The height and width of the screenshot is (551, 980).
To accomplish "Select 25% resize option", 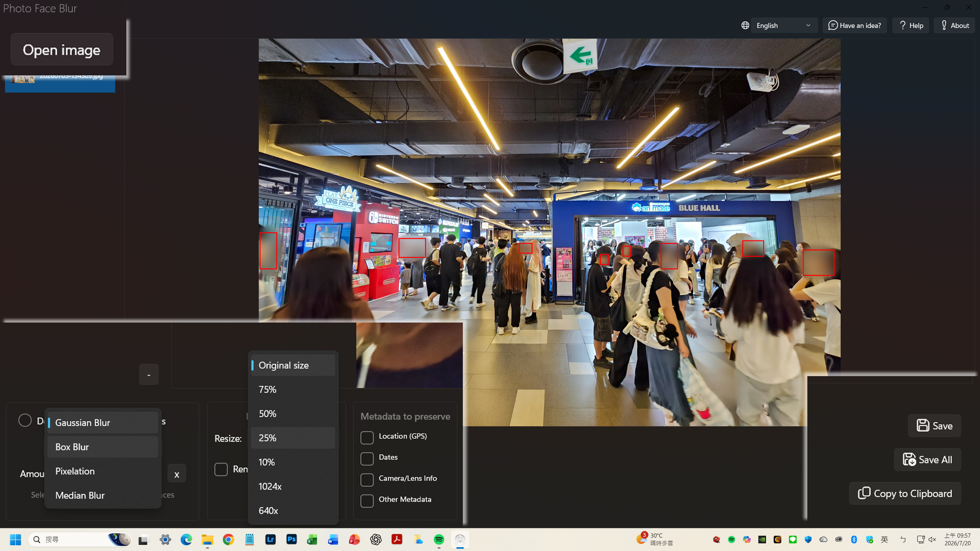I will coord(293,438).
